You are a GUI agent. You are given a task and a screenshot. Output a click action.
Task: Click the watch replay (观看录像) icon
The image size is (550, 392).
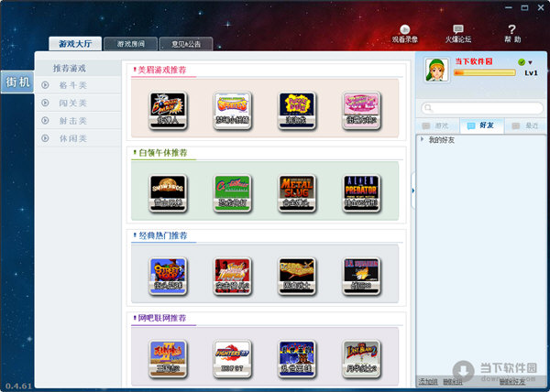pyautogui.click(x=405, y=34)
